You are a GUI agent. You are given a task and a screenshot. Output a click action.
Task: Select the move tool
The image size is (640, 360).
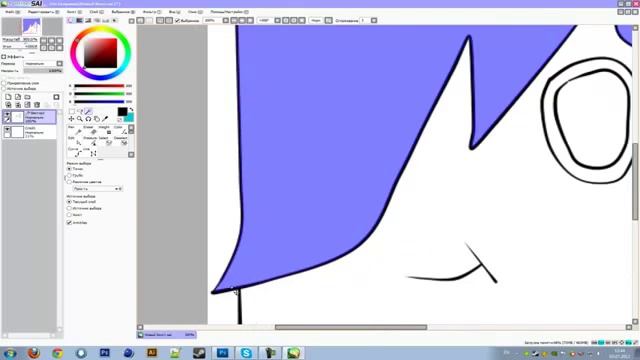click(x=71, y=119)
